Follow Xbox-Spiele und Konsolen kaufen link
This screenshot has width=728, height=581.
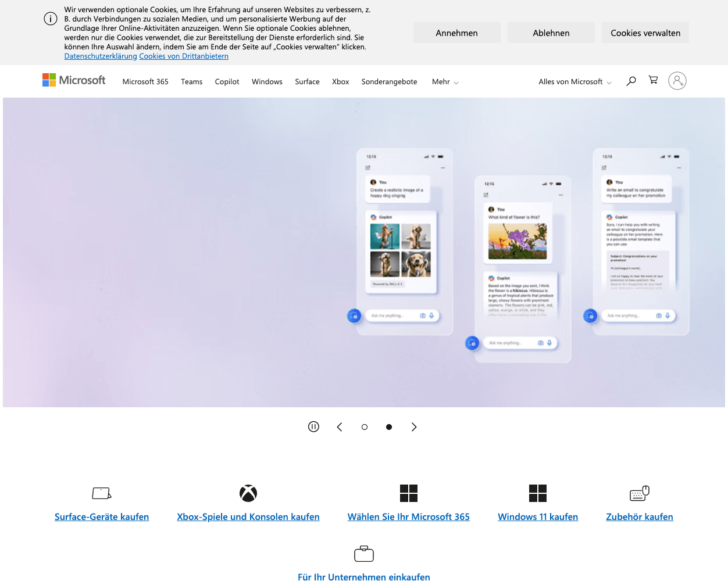coord(248,517)
